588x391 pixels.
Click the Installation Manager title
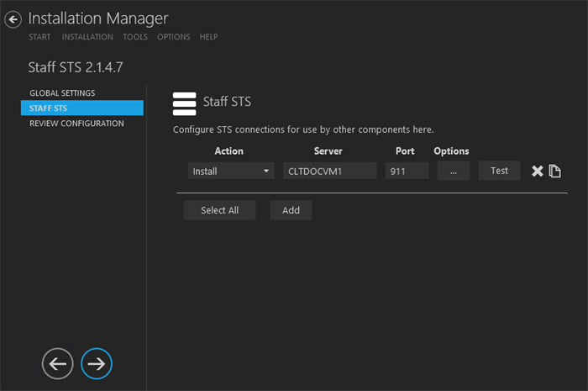tap(98, 18)
